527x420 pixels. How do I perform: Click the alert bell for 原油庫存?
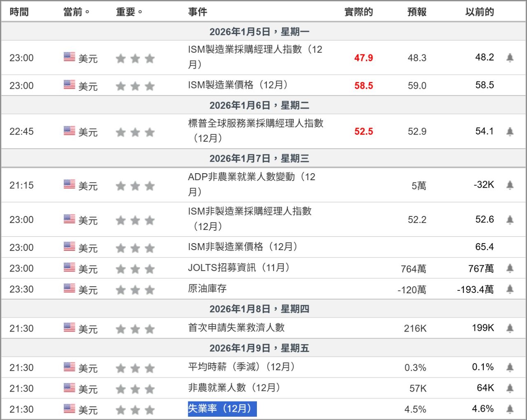click(x=509, y=289)
